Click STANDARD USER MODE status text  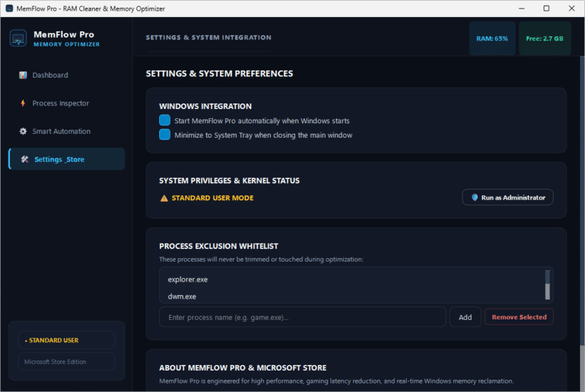pyautogui.click(x=213, y=198)
